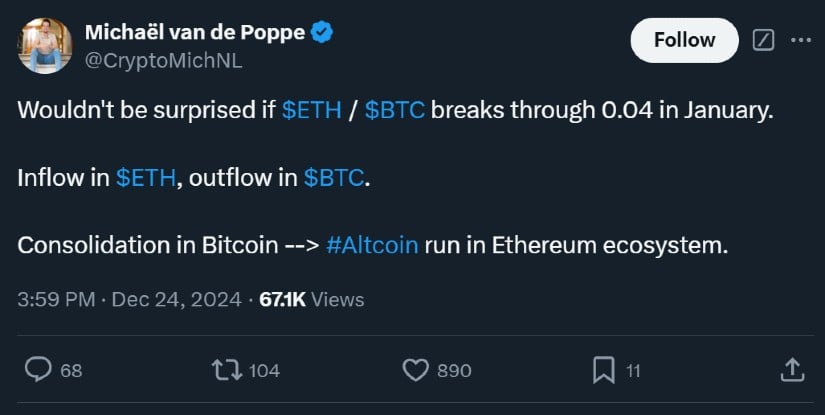Viewport: 825px width, 415px height.
Task: Open Michaël van de Poppe's profile picture
Action: (x=45, y=45)
